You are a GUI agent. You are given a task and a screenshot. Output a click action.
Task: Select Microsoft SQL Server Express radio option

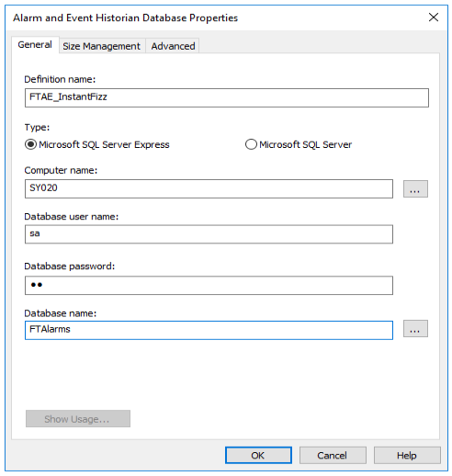coord(97,144)
